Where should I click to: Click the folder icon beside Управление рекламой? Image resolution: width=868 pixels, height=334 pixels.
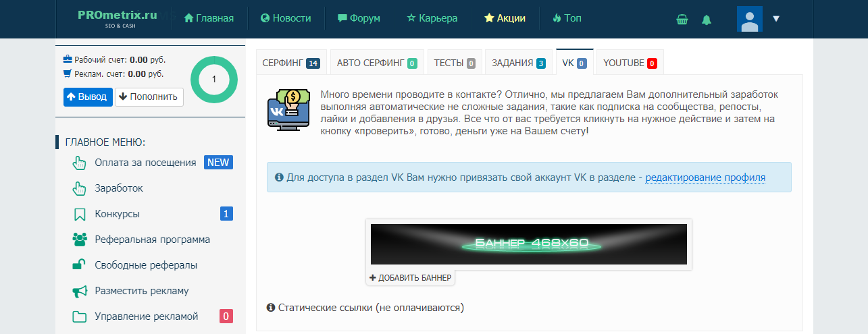pos(80,316)
